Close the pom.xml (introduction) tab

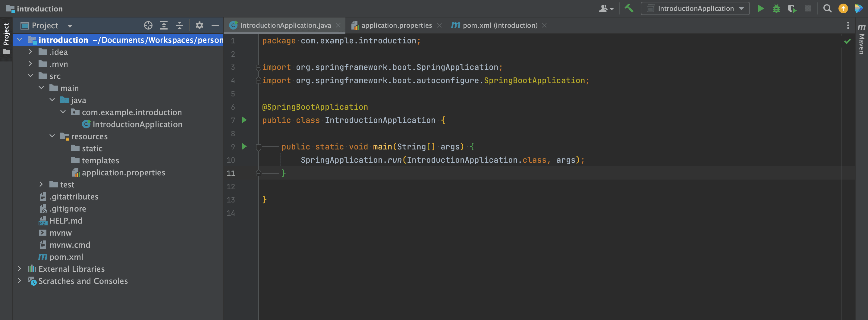click(x=544, y=26)
